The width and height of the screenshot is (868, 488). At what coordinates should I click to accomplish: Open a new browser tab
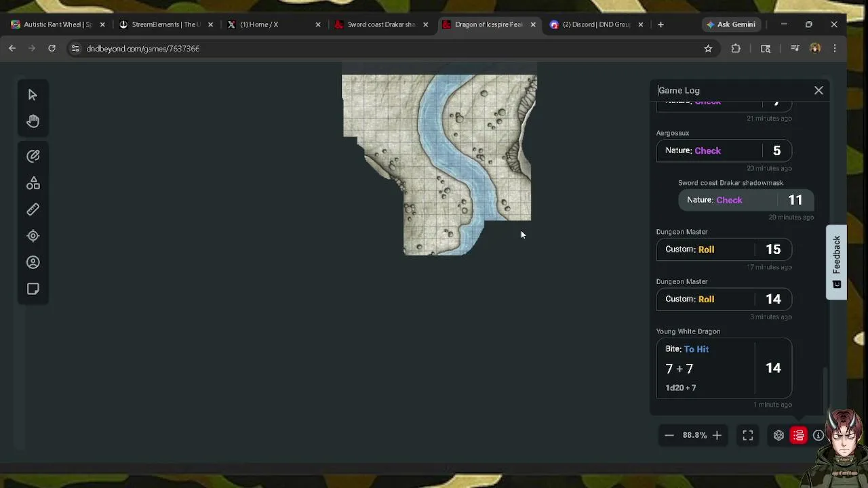click(660, 24)
